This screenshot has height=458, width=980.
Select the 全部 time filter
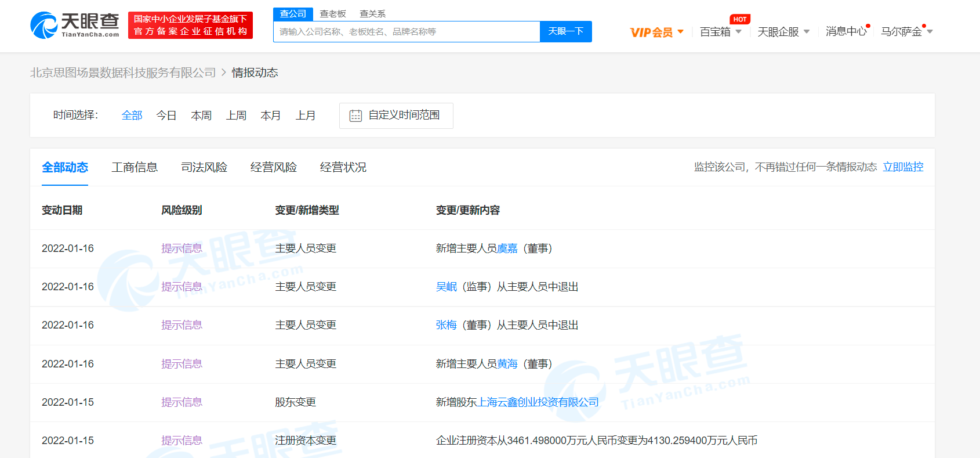pyautogui.click(x=132, y=116)
